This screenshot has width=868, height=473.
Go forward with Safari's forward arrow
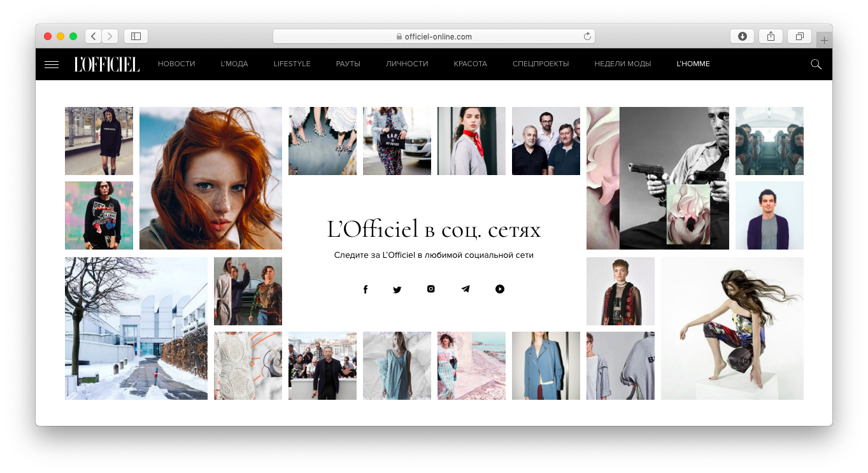[x=110, y=36]
